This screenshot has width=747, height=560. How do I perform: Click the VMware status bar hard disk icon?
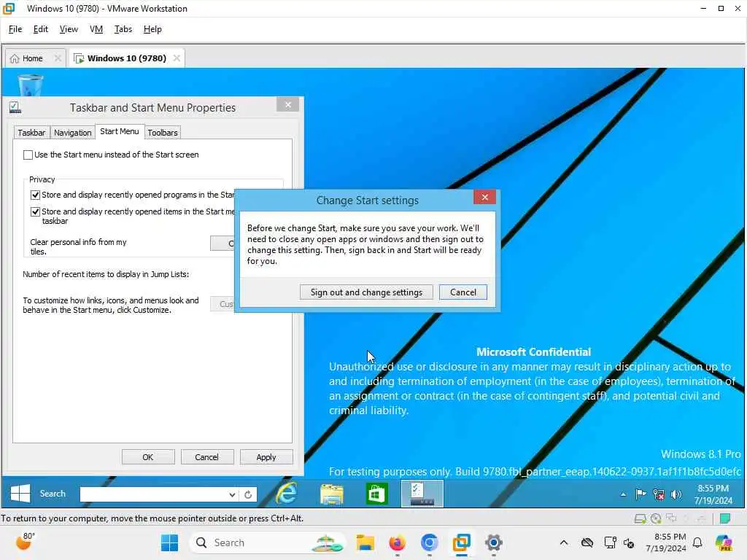point(640,518)
